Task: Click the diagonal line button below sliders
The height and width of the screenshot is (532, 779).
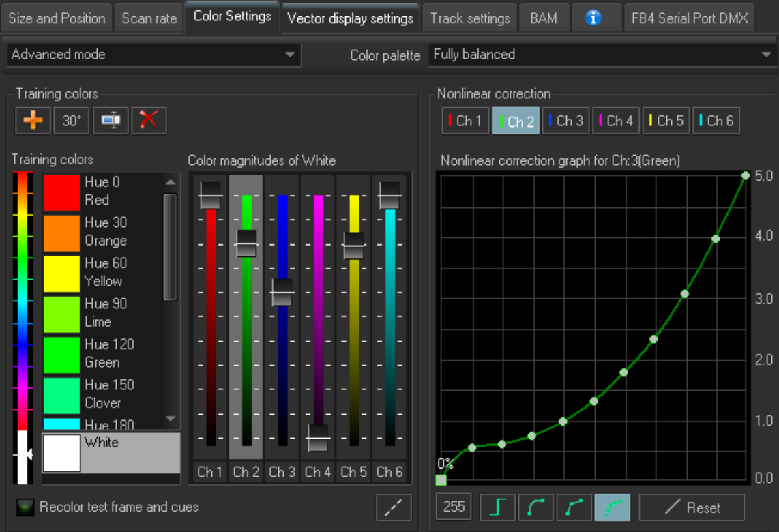Action: (394, 507)
